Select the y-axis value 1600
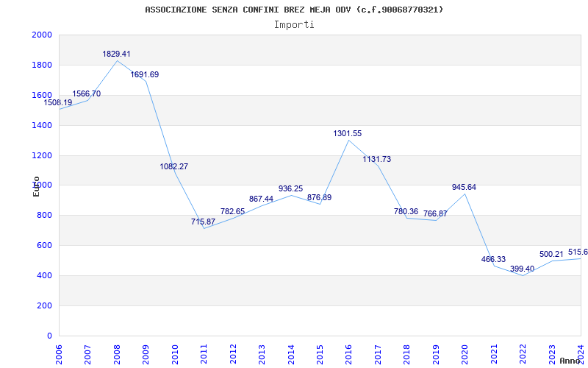588x368 pixels. [x=42, y=95]
